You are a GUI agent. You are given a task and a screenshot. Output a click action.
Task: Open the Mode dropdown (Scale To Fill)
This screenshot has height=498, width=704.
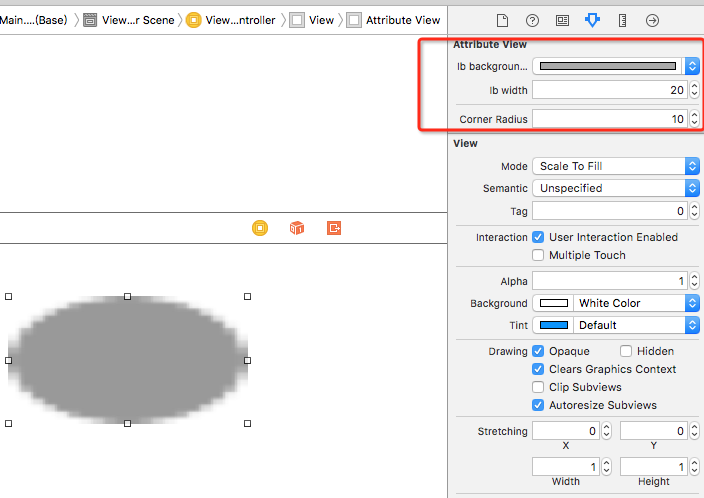pyautogui.click(x=616, y=166)
